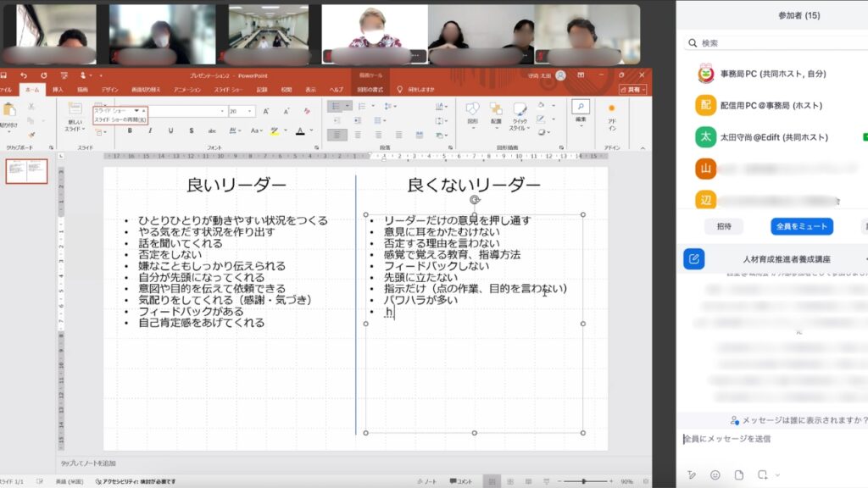Apply strikethrough with the abc icon
The height and width of the screenshot is (488, 868).
click(x=212, y=130)
